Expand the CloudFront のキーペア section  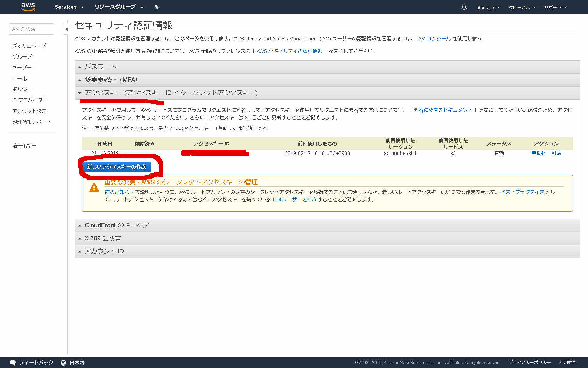(x=327, y=225)
